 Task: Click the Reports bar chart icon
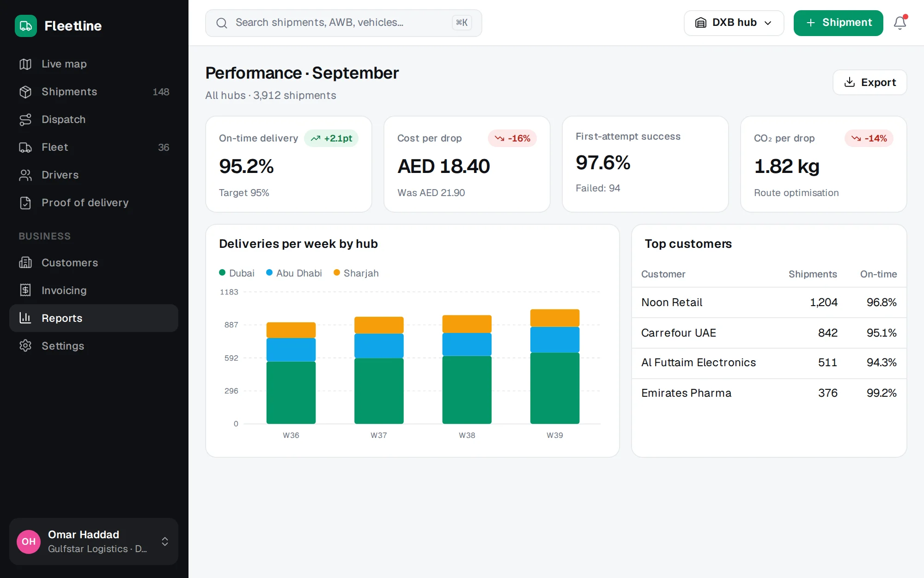coord(25,318)
